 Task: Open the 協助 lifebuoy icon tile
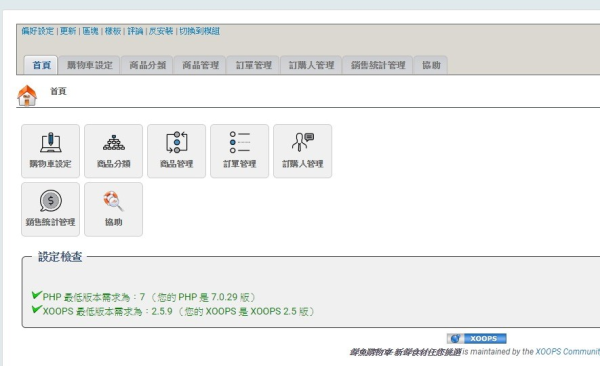(114, 209)
